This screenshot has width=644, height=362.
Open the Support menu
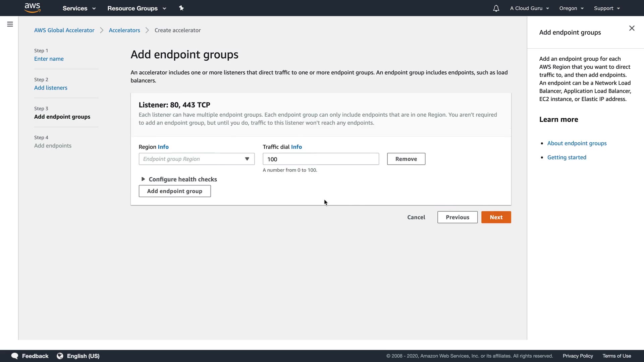[x=606, y=8]
